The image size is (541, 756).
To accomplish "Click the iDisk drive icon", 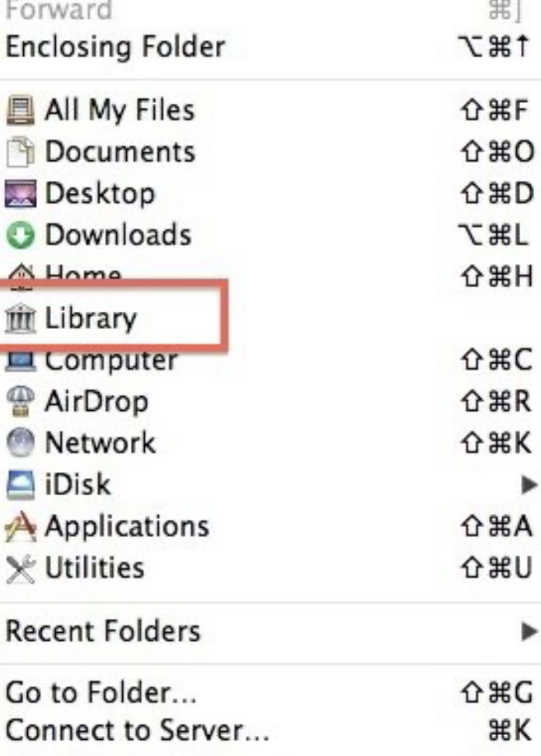I will click(20, 484).
